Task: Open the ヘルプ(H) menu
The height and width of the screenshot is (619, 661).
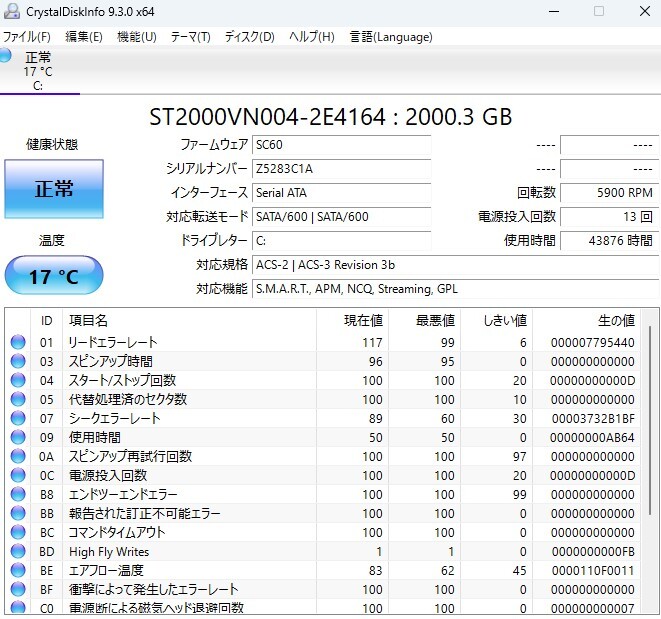Action: click(312, 37)
